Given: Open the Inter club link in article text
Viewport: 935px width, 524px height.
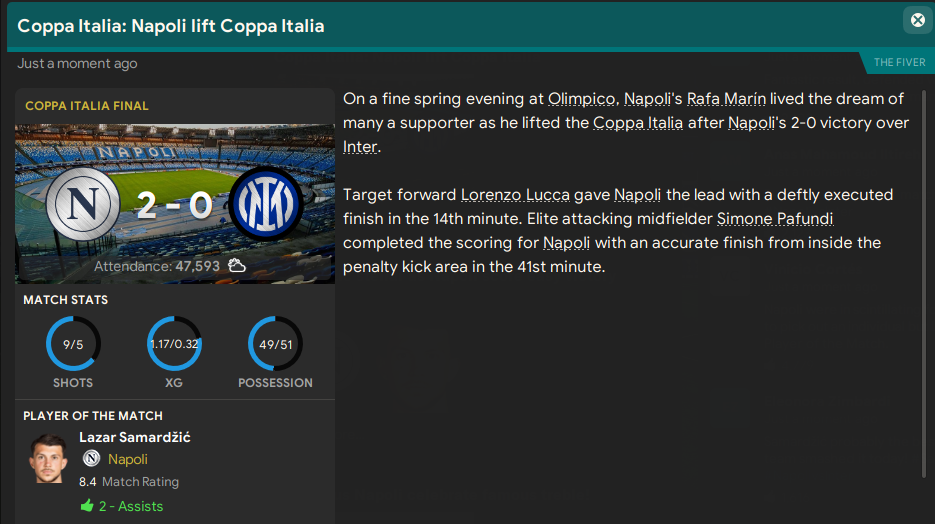Looking at the screenshot, I should click(x=360, y=147).
